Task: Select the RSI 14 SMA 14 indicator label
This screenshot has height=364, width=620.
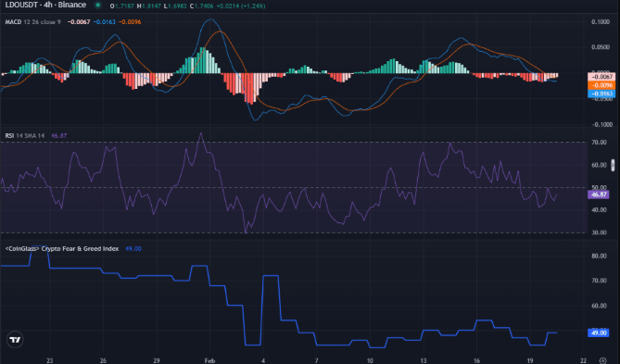Action: 24,135
